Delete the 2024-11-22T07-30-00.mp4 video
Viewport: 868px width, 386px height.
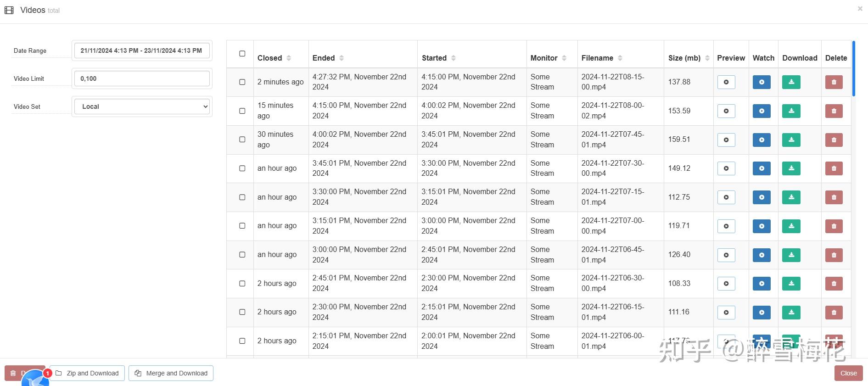[x=834, y=168]
